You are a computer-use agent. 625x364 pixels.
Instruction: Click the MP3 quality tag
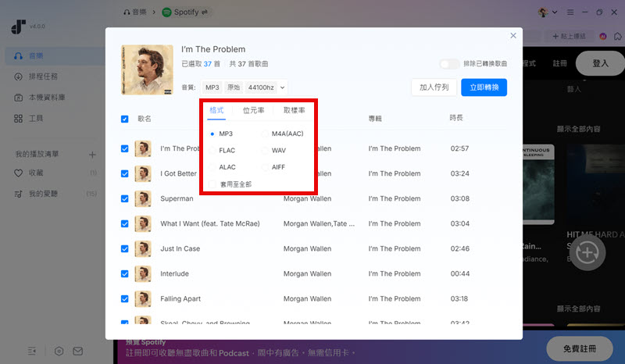click(212, 87)
